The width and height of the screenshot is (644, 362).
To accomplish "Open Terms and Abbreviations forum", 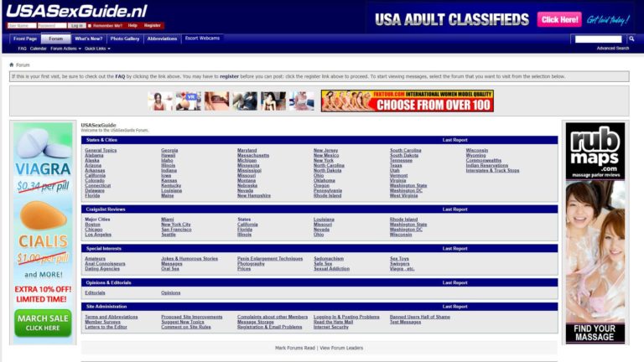I will click(x=112, y=317).
